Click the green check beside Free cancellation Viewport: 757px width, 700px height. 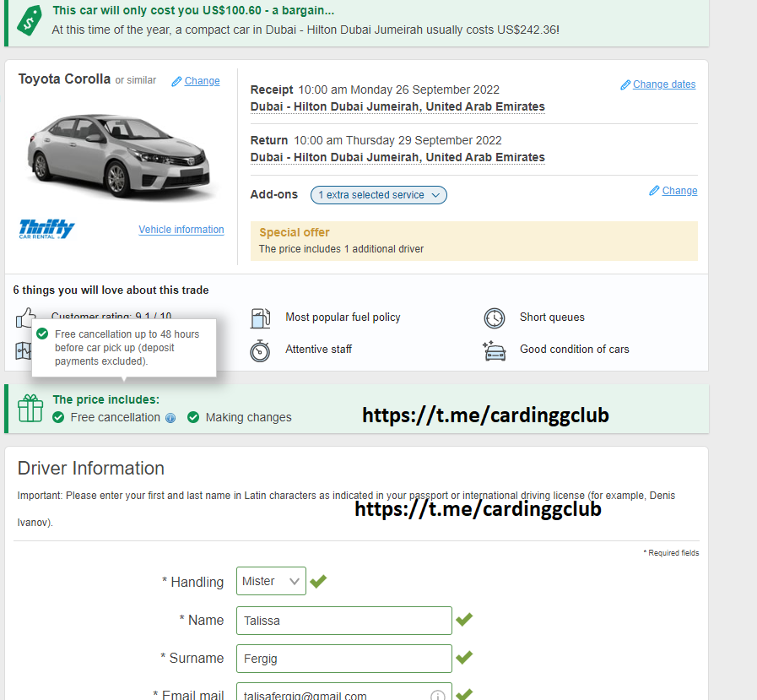pos(58,417)
